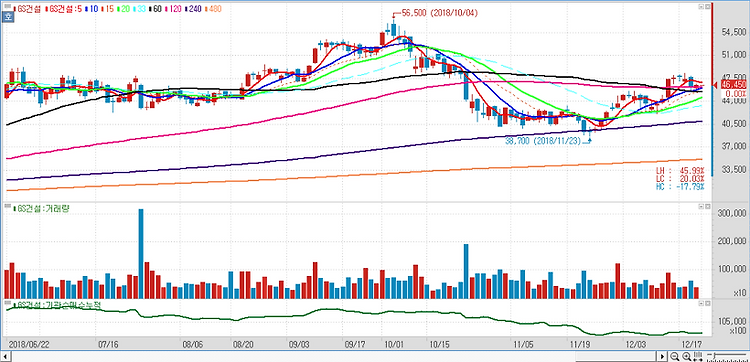
Task: Select the purple 240 moving average legend
Action: click(193, 9)
